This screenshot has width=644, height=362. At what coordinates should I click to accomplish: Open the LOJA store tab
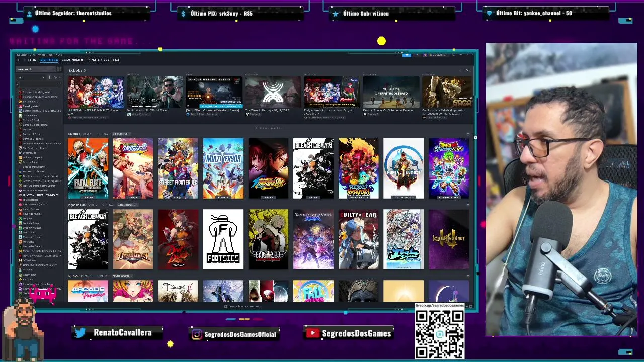(32, 60)
